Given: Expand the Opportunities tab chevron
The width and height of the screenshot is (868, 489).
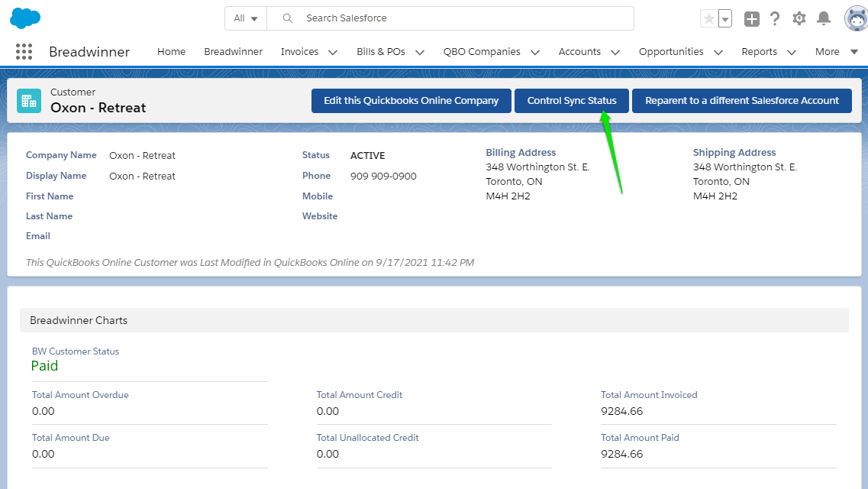Looking at the screenshot, I should (x=718, y=52).
